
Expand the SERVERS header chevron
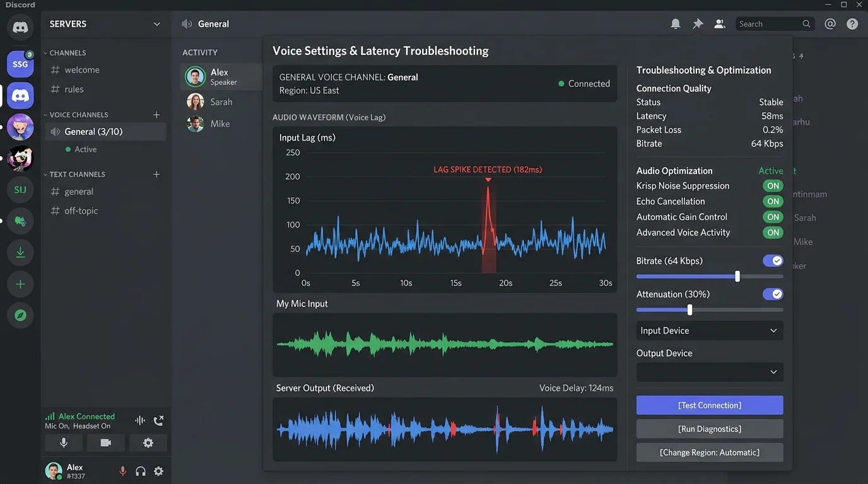point(156,24)
